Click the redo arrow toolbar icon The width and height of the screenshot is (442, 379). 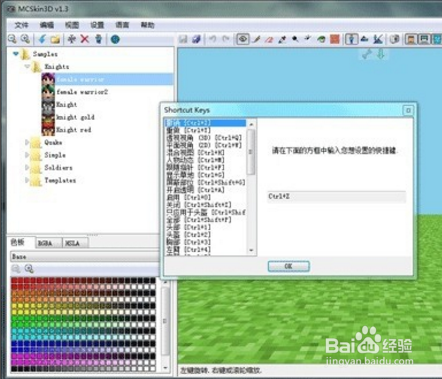click(226, 39)
